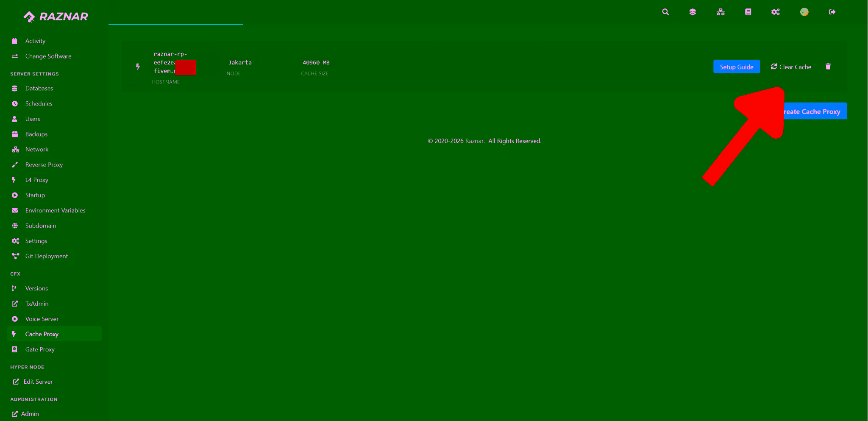The height and width of the screenshot is (421, 868).
Task: Open the Setup Guide
Action: (x=737, y=67)
